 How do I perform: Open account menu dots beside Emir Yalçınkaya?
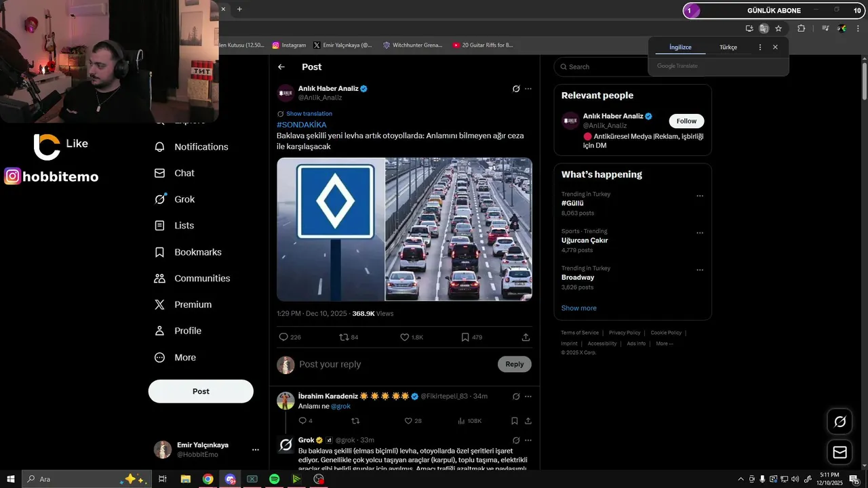(256, 450)
